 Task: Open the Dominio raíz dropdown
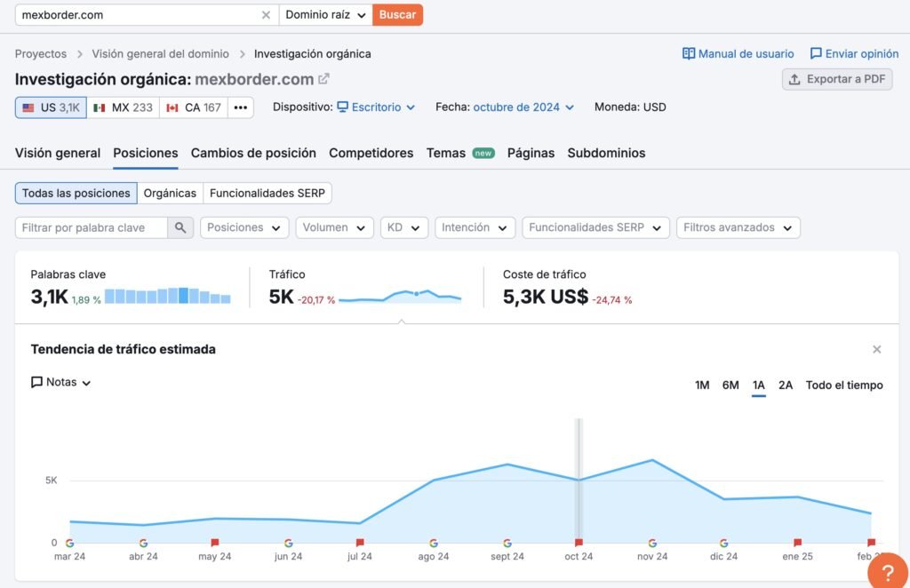pos(325,15)
